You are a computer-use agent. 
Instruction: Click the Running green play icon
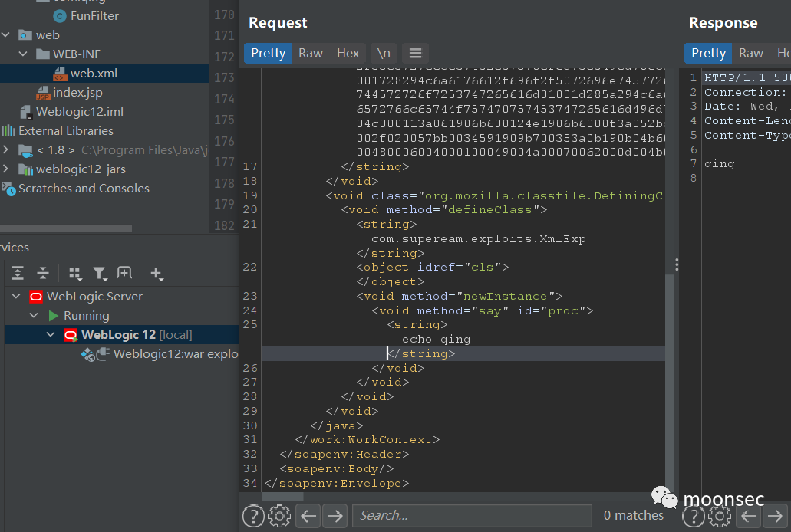(53, 316)
